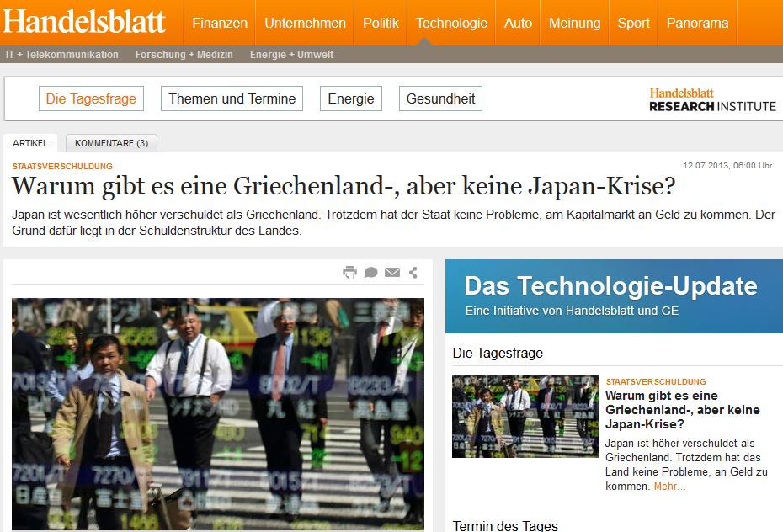Open the Panorama section

697,23
